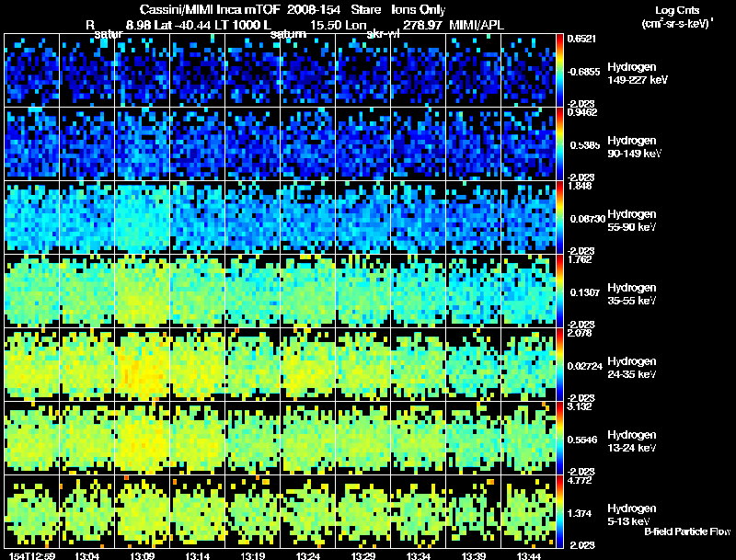The image size is (736, 560).
Task: Click the '13:19' time axis label
Action: click(252, 556)
